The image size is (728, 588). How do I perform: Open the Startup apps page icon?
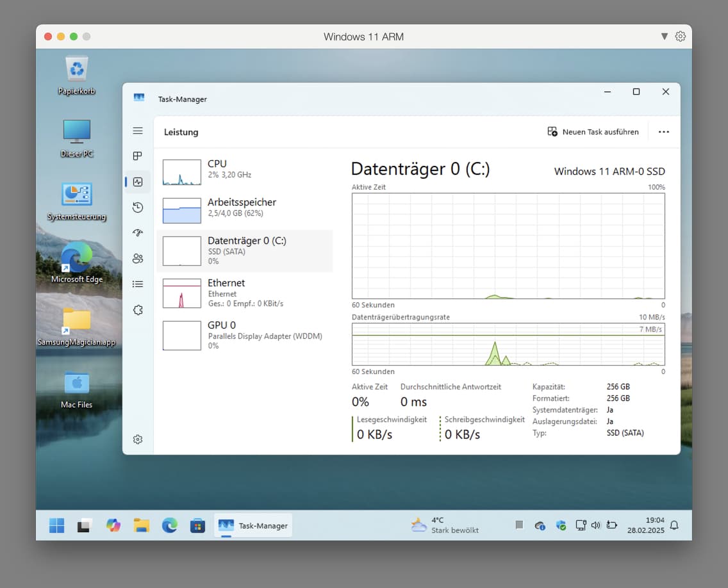click(138, 233)
